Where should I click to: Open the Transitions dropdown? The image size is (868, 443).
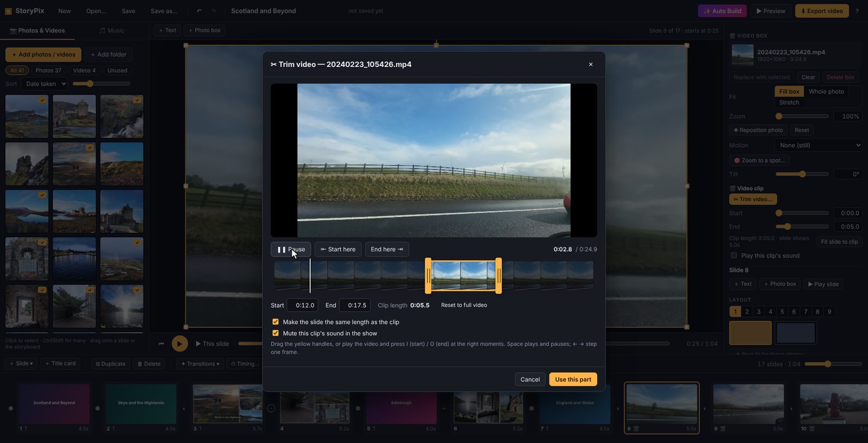click(x=200, y=364)
